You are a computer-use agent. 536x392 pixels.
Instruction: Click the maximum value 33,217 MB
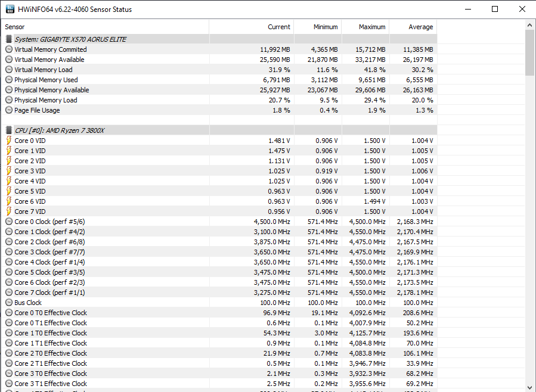371,60
